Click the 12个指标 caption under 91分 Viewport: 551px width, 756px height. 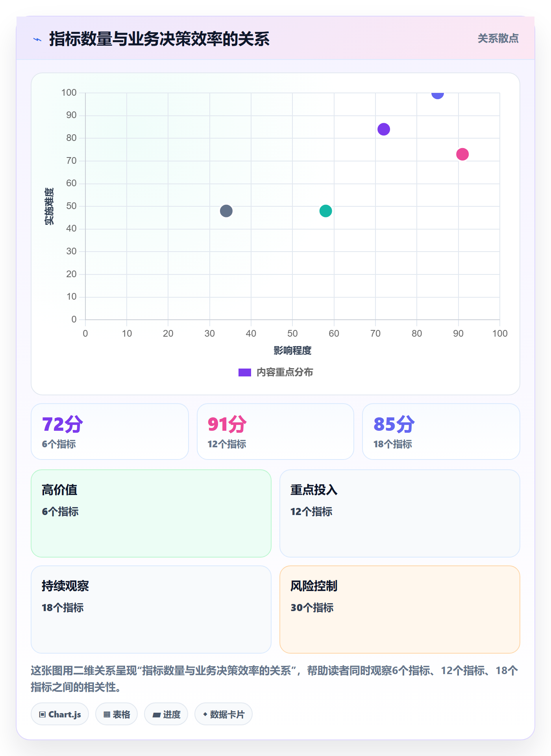227,444
